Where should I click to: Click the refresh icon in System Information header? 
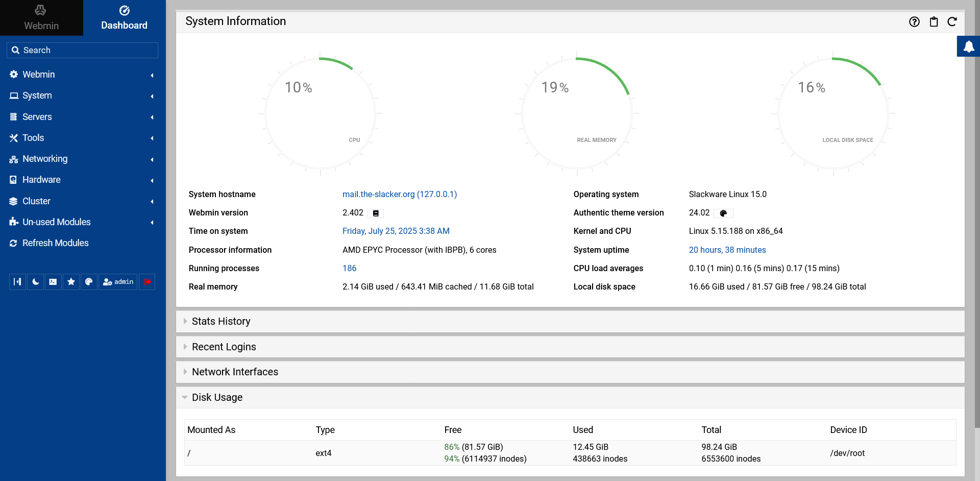click(x=952, y=21)
